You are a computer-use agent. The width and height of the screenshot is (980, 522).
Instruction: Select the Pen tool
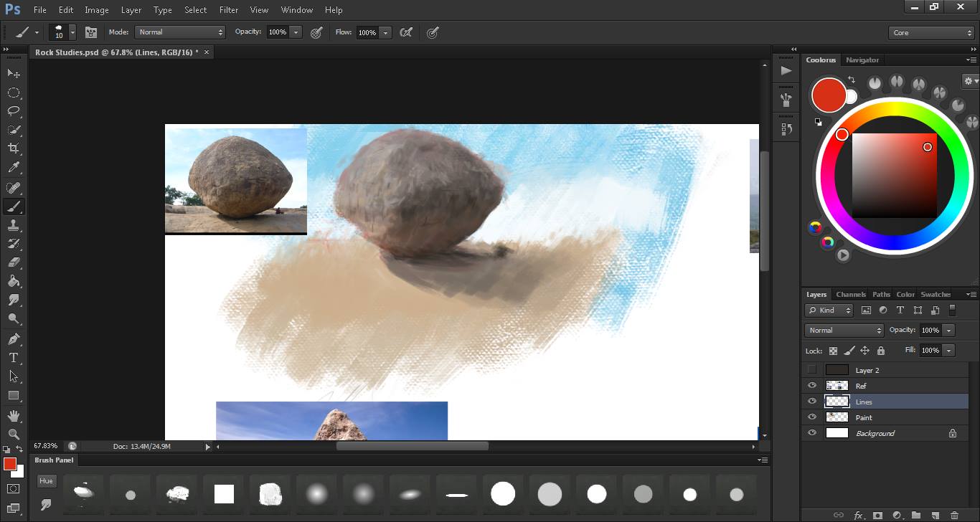(x=13, y=338)
